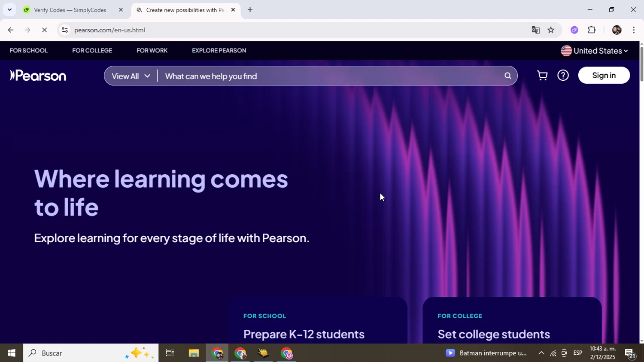Open the Chrome profile avatar
Screen dimensions: 644x362
617,30
